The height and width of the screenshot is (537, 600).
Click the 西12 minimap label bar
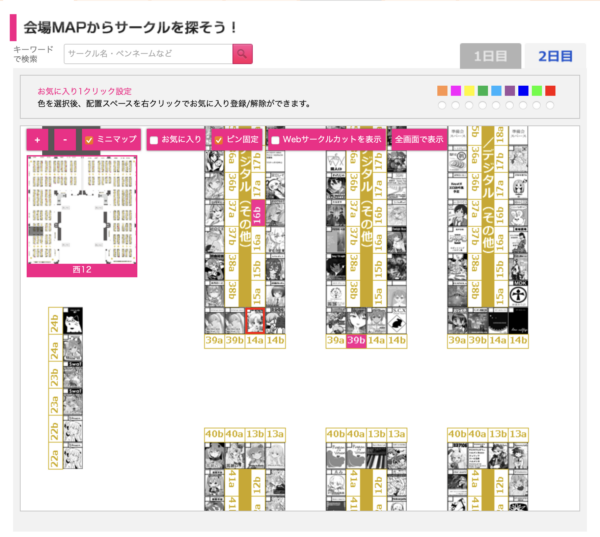coord(82,270)
